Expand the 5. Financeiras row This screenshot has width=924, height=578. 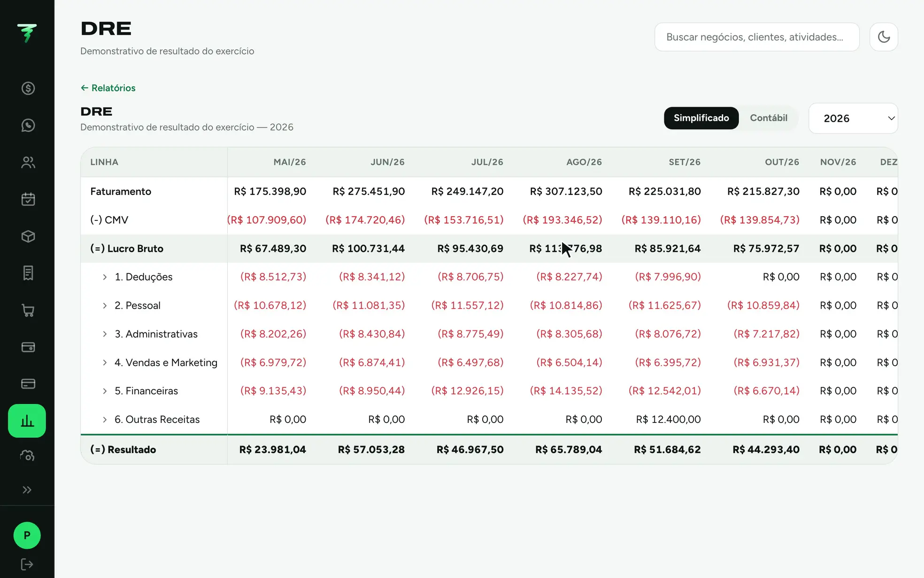[x=105, y=391]
